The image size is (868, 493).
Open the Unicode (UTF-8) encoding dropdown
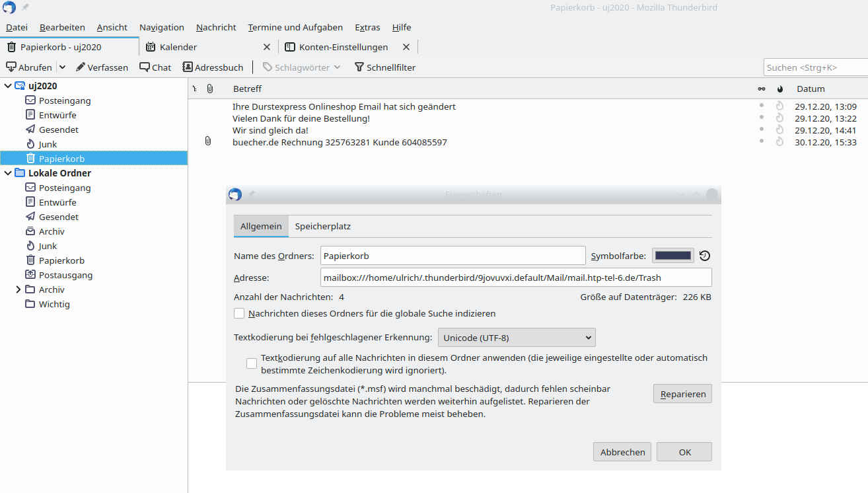[x=517, y=338]
